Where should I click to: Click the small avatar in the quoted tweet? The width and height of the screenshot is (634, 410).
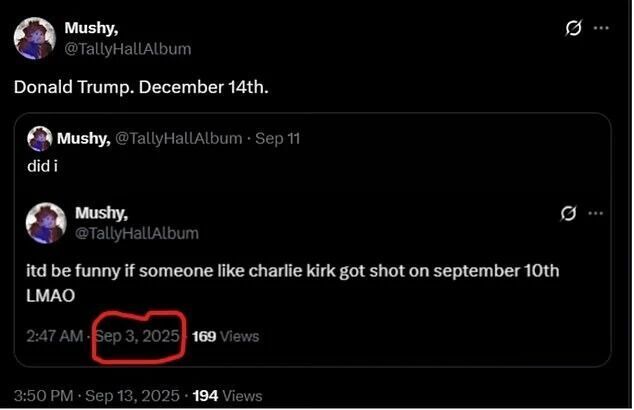pos(40,138)
